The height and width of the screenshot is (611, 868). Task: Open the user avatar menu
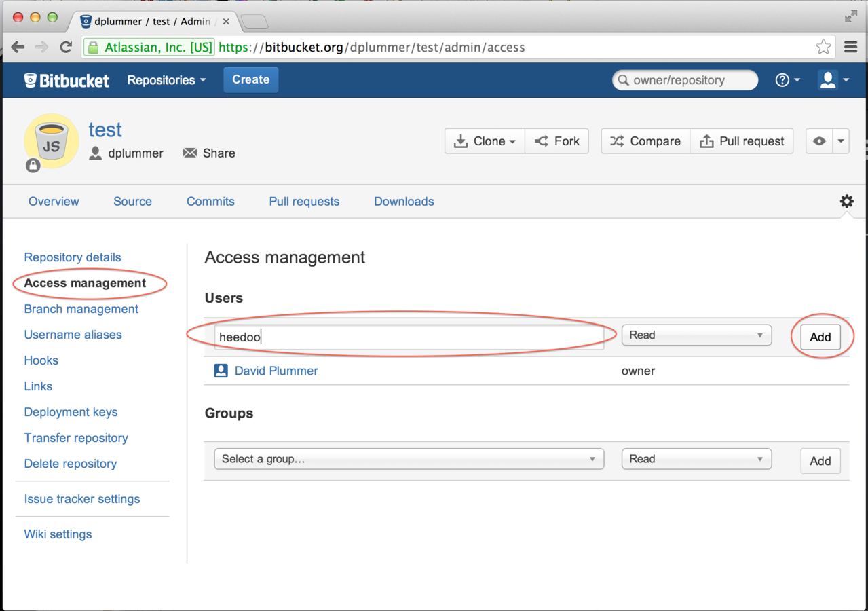834,80
